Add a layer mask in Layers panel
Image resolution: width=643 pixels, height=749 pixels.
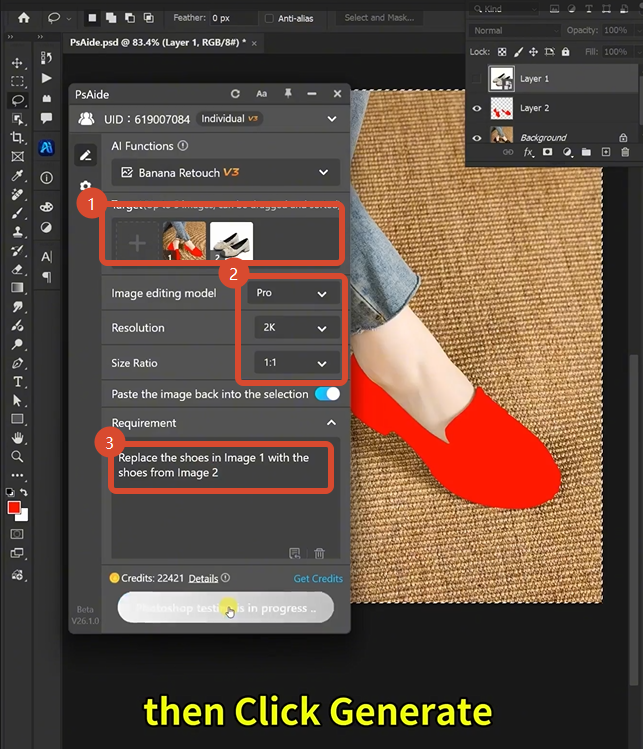[547, 152]
